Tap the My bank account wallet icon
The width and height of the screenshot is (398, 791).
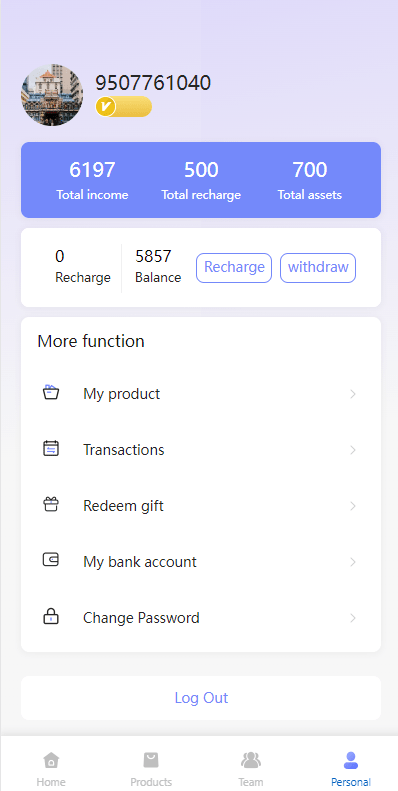pos(51,559)
